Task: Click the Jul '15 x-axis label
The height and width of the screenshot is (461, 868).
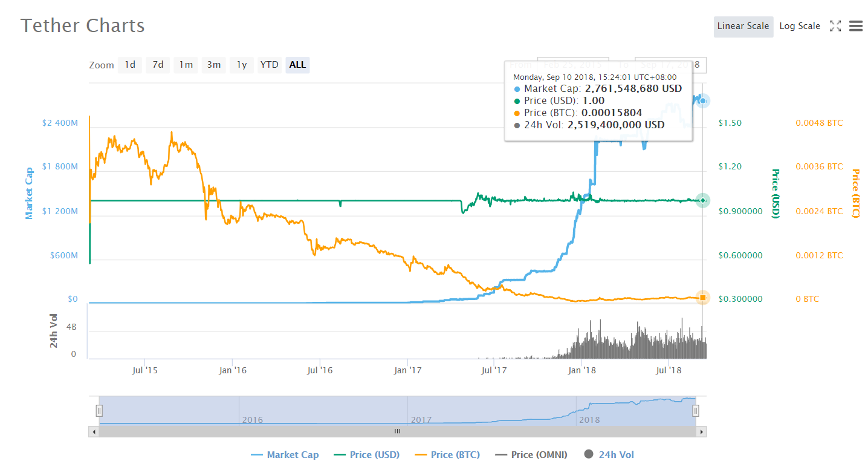Action: pos(144,370)
